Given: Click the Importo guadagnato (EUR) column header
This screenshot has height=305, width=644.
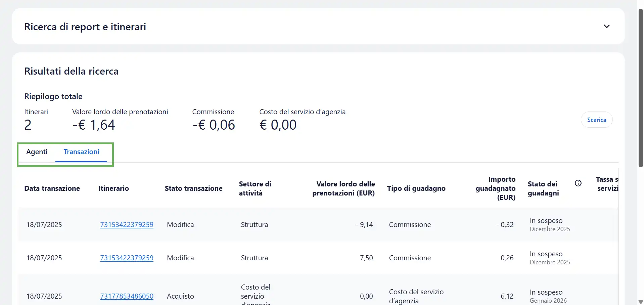Looking at the screenshot, I should (495, 188).
